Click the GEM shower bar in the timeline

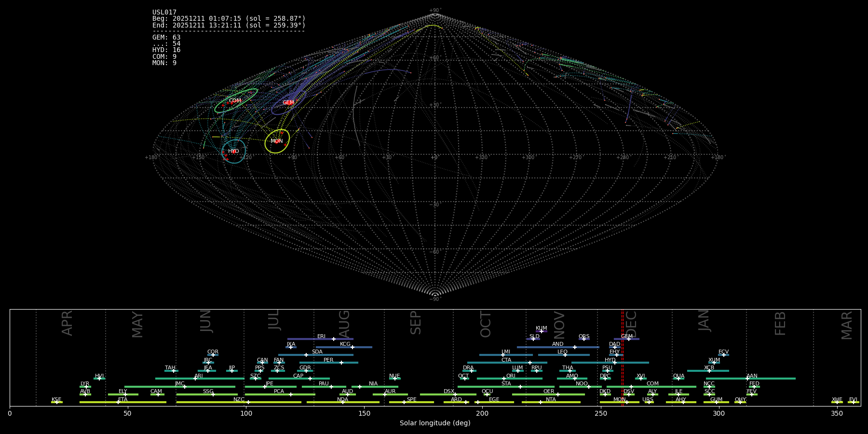tap(626, 339)
